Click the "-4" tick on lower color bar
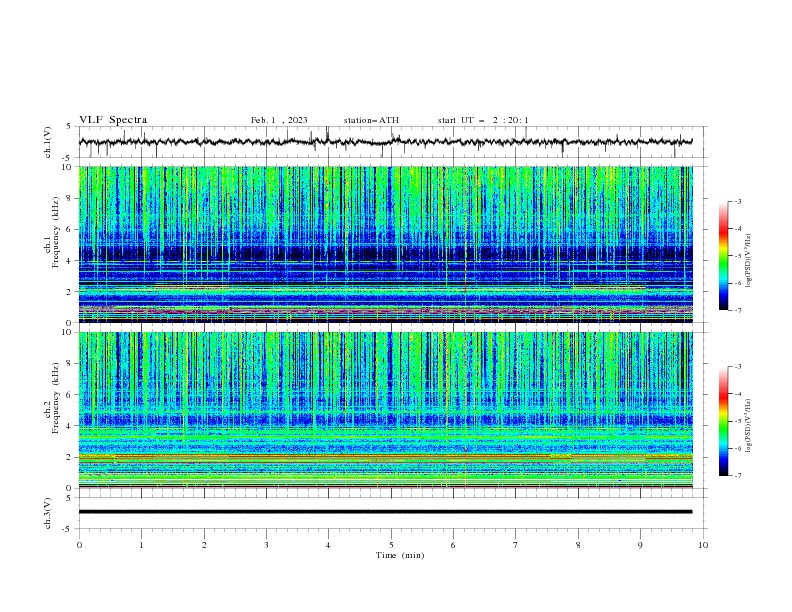792x612 pixels. (737, 394)
